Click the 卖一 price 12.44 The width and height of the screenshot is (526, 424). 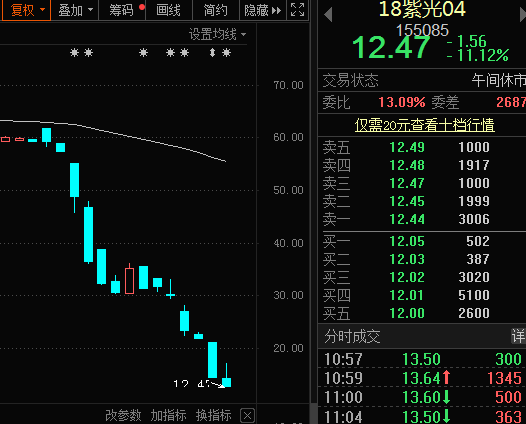point(407,219)
